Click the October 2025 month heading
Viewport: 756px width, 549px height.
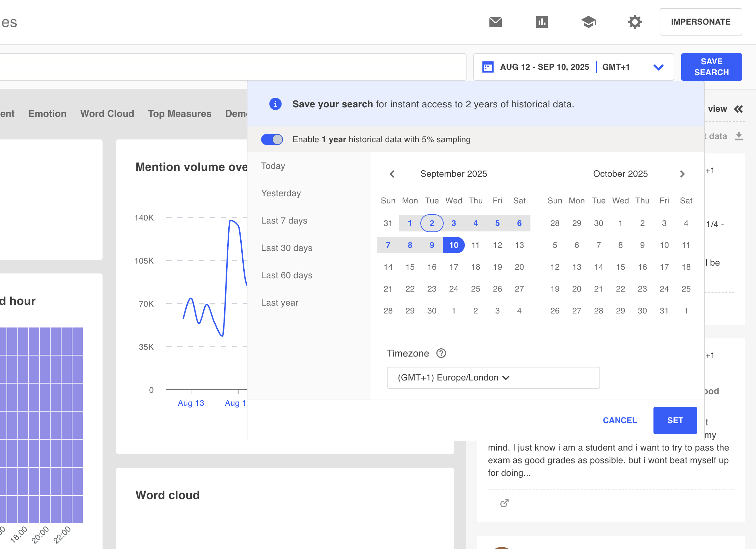[620, 174]
